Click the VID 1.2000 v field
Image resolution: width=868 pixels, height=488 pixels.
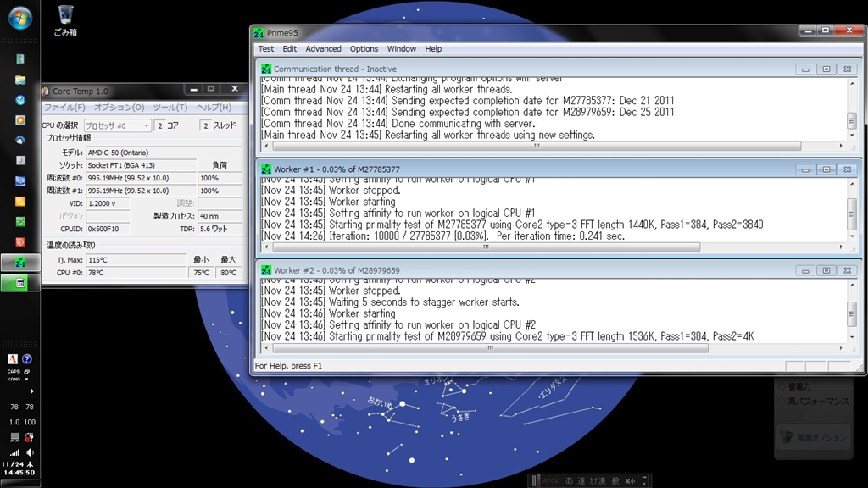point(108,203)
